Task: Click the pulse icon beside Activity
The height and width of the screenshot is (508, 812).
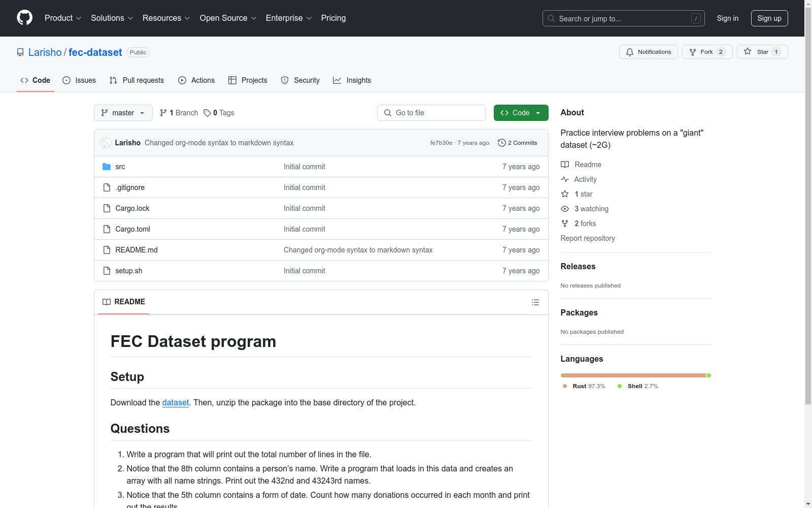Action: (x=565, y=179)
